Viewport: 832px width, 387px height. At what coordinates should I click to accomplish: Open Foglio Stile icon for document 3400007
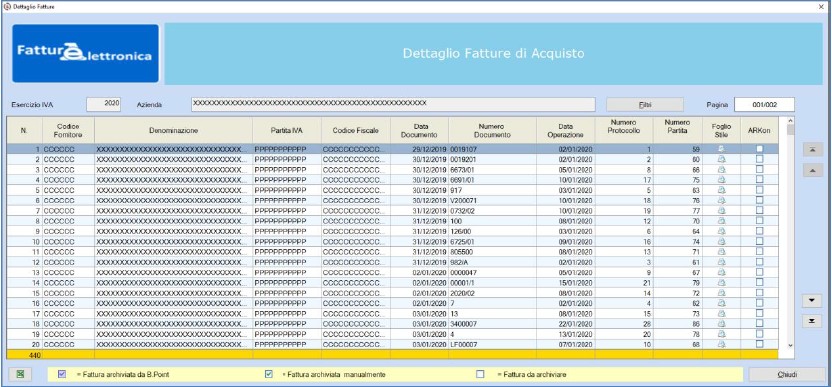[721, 324]
